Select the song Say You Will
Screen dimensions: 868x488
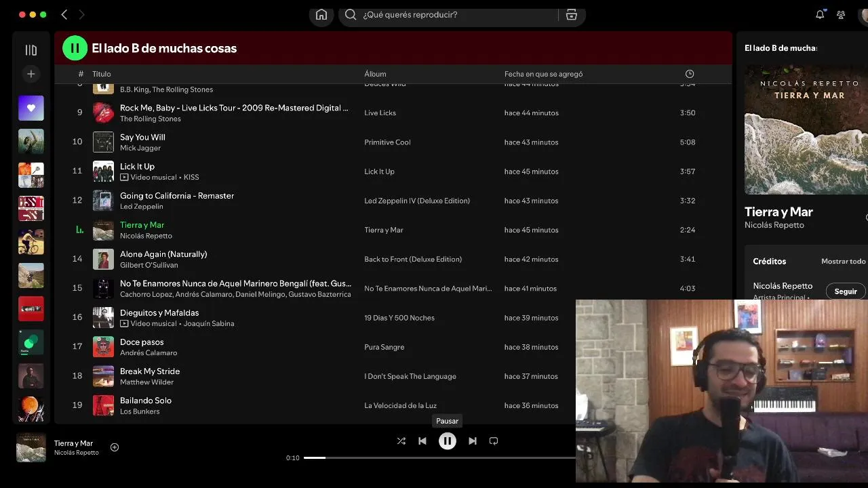point(142,137)
